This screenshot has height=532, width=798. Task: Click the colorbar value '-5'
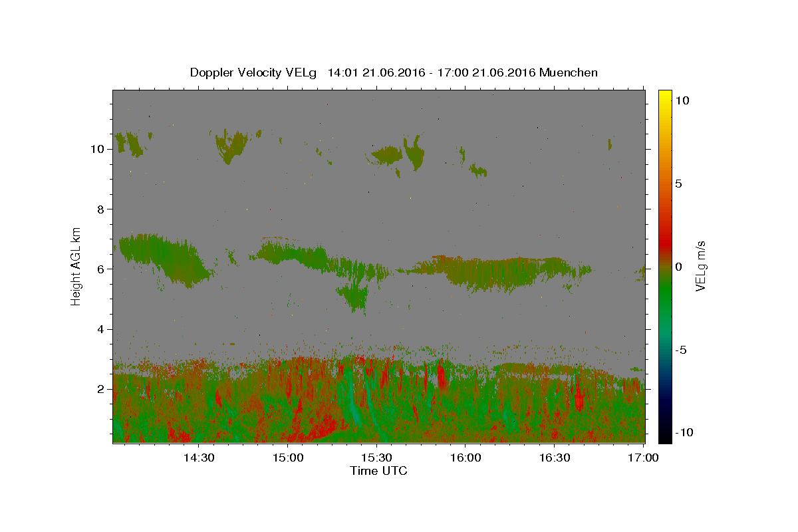(x=681, y=350)
